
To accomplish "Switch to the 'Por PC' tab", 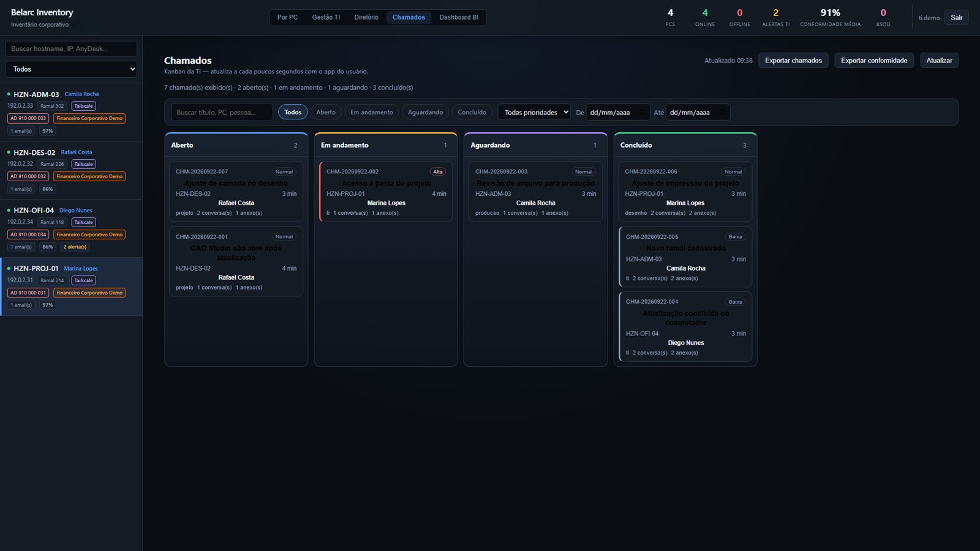I will pyautogui.click(x=287, y=17).
